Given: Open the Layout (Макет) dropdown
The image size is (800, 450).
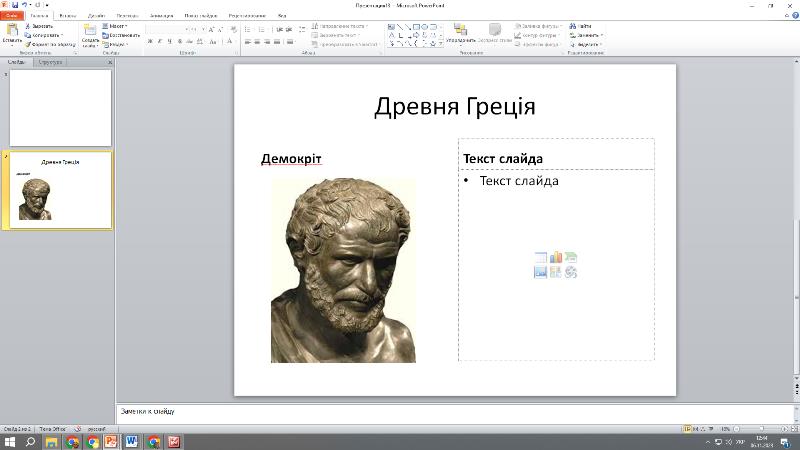Looking at the screenshot, I should (115, 26).
